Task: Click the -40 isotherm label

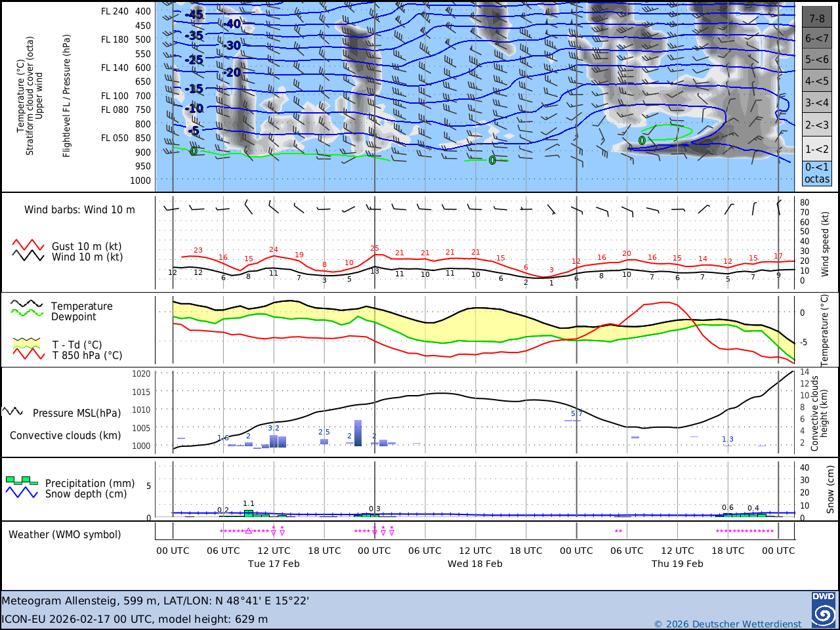Action: [x=232, y=24]
